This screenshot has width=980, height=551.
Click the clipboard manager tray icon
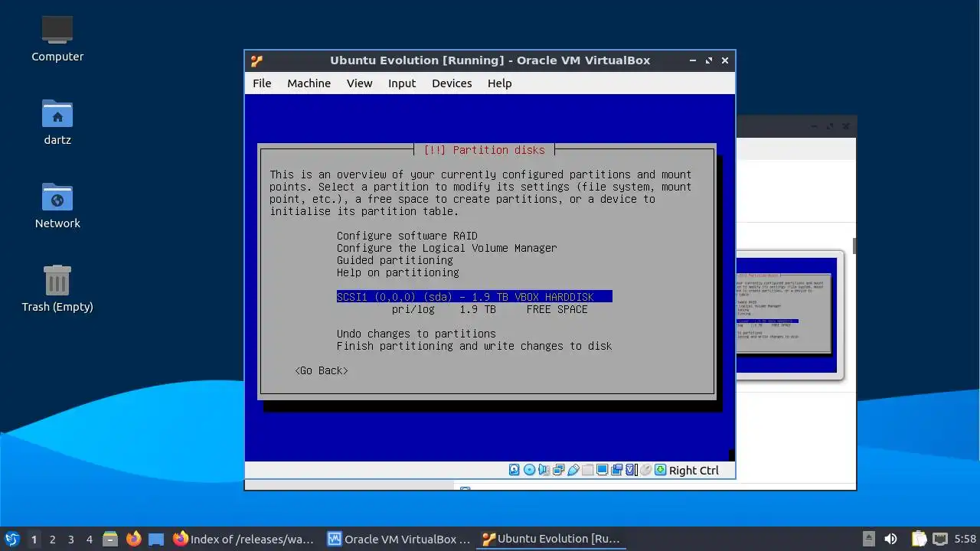pyautogui.click(x=919, y=539)
